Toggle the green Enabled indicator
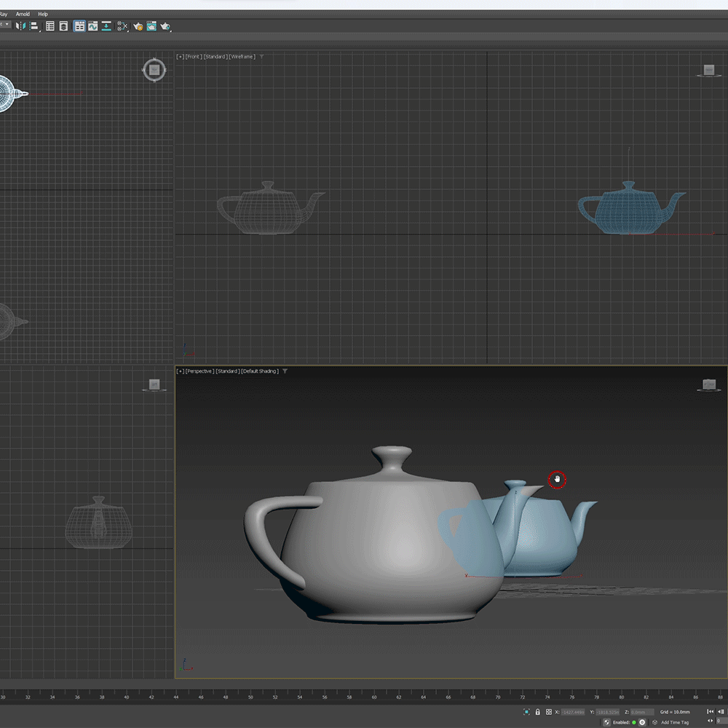 [x=633, y=722]
